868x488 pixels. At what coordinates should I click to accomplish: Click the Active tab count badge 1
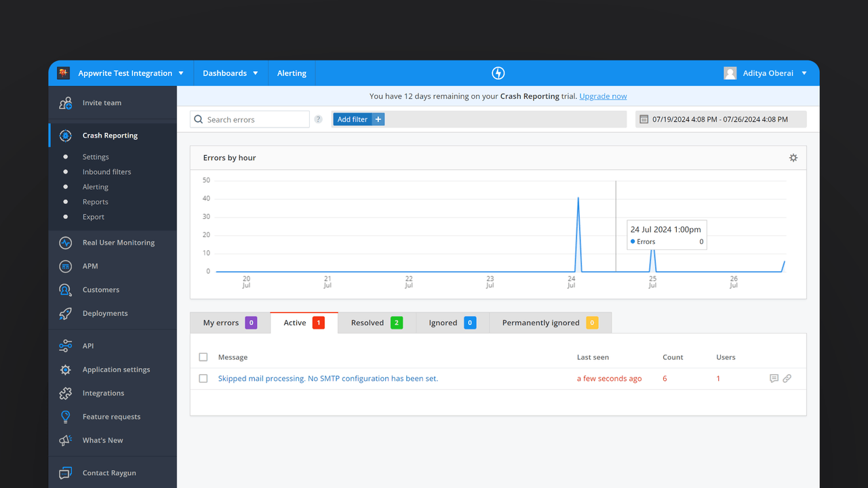(x=319, y=323)
